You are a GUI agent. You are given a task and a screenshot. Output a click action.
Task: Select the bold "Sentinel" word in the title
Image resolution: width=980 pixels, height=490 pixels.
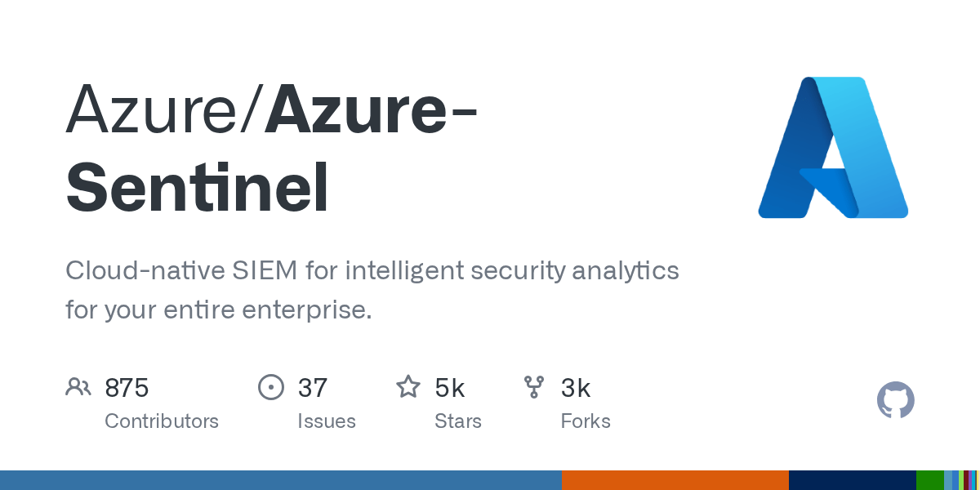click(197, 187)
